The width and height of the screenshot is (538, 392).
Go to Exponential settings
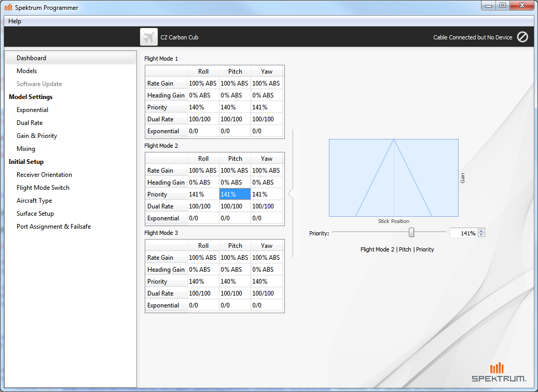[32, 110]
